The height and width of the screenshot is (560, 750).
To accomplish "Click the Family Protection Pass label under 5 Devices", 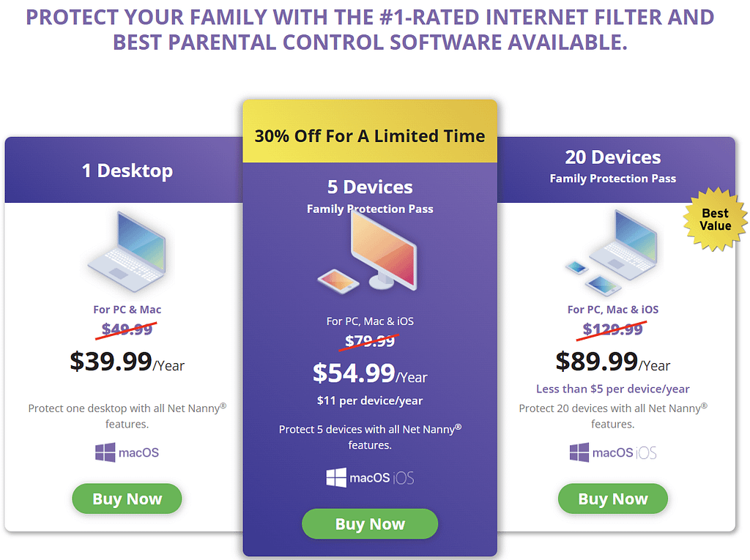I will [370, 209].
